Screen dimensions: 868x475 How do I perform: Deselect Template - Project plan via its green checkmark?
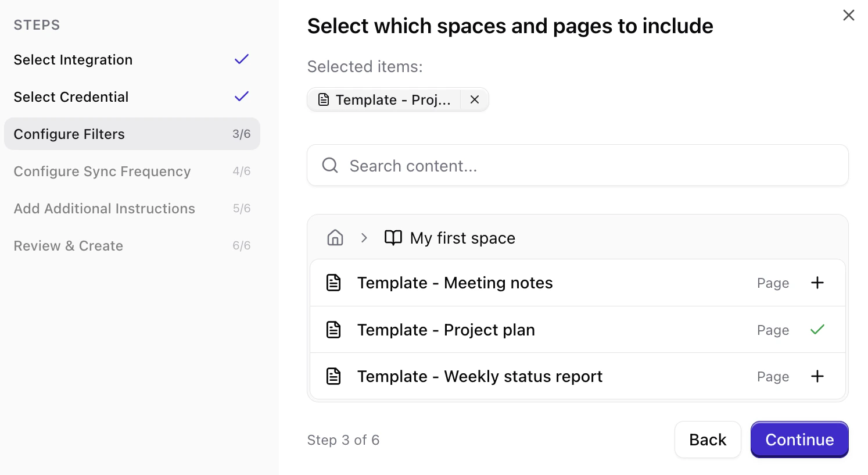[817, 330]
